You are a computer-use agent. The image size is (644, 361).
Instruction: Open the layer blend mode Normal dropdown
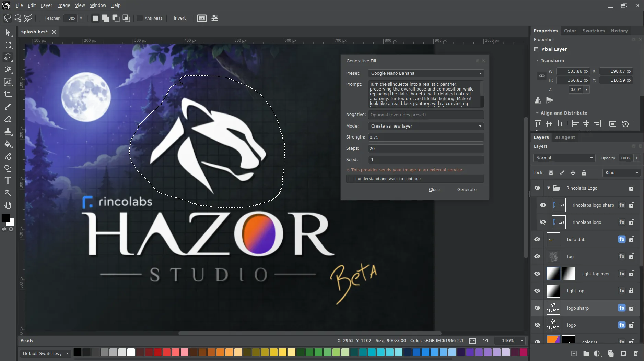click(x=564, y=158)
